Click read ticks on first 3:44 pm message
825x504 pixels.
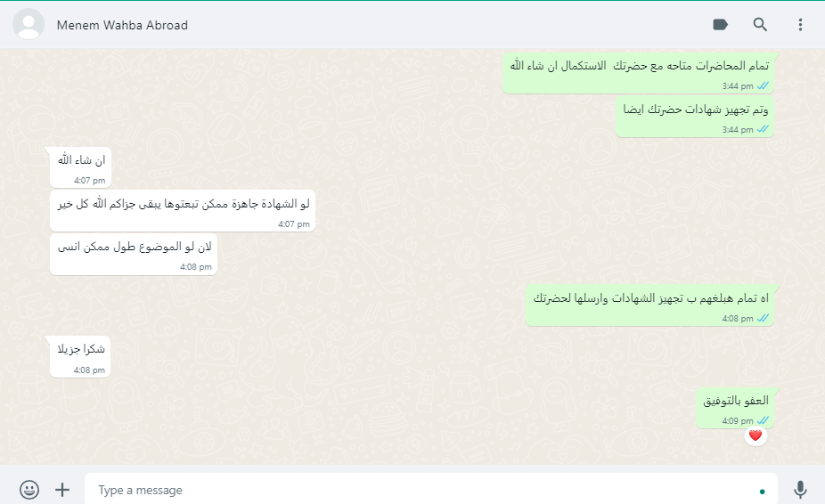763,85
